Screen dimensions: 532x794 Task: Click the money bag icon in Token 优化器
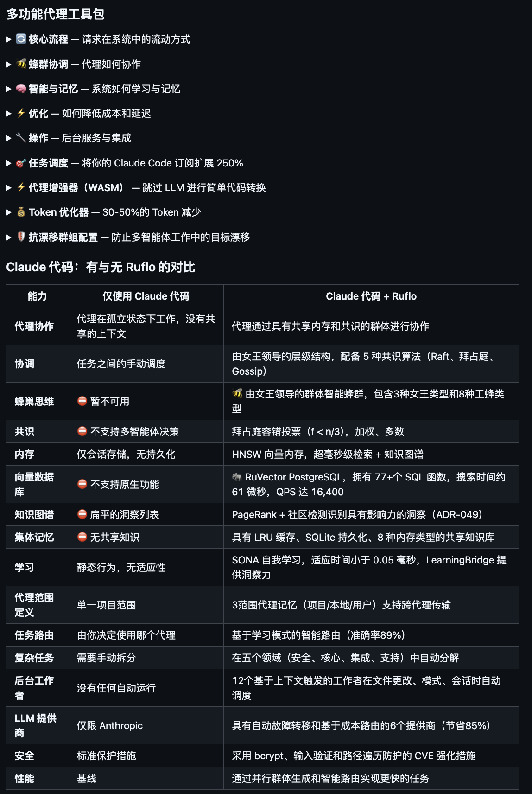point(21,213)
